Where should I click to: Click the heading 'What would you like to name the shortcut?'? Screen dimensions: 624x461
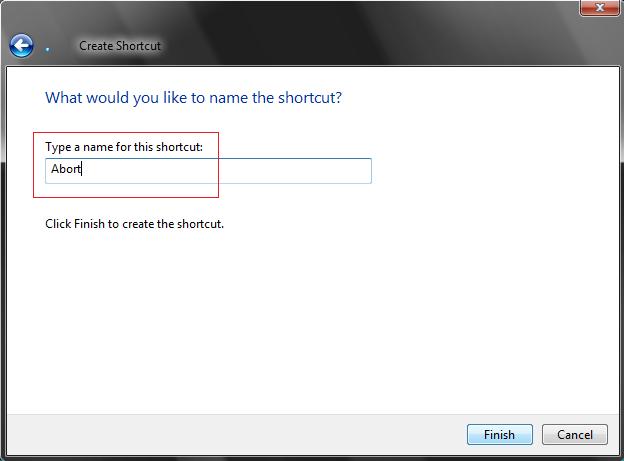click(193, 98)
